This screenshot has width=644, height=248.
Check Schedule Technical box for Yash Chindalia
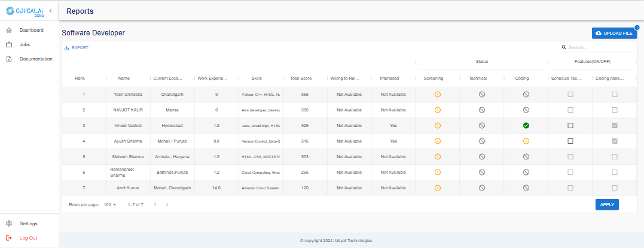tap(570, 94)
